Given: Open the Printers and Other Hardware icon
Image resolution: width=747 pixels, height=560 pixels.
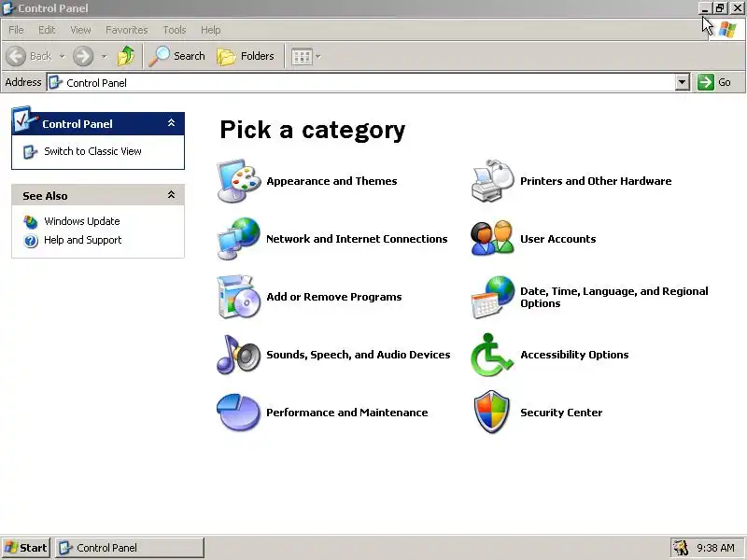Looking at the screenshot, I should (493, 181).
